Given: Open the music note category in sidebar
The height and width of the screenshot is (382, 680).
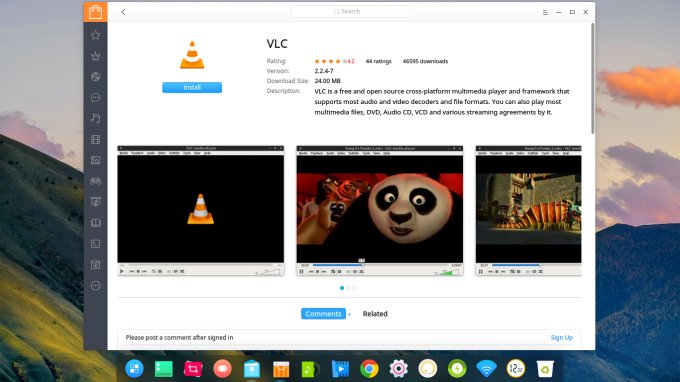Looking at the screenshot, I should coord(95,118).
